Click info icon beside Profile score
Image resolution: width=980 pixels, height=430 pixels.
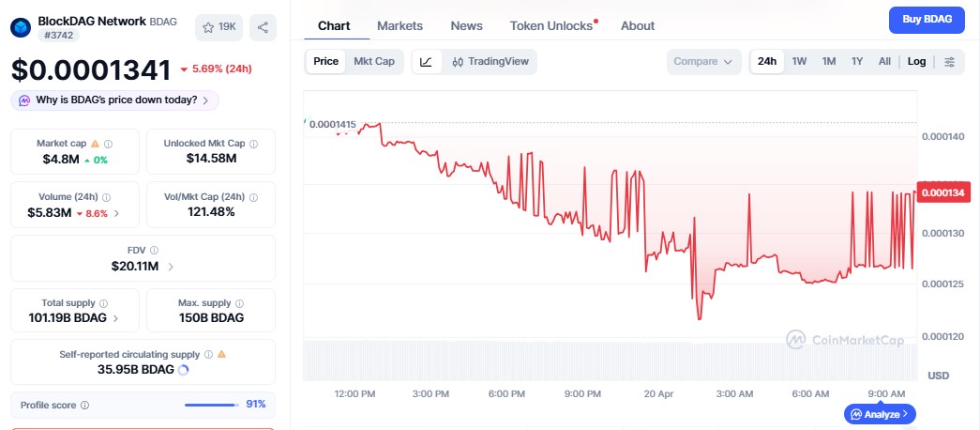(85, 406)
